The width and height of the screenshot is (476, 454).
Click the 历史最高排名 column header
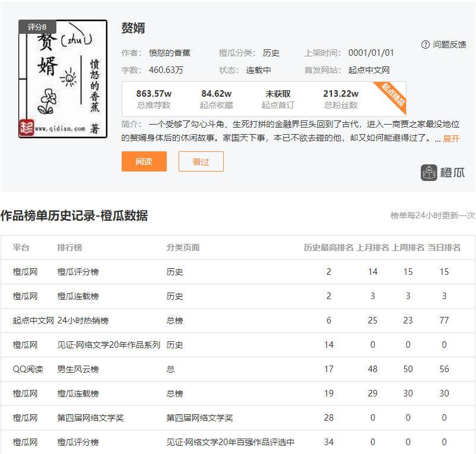coord(328,247)
